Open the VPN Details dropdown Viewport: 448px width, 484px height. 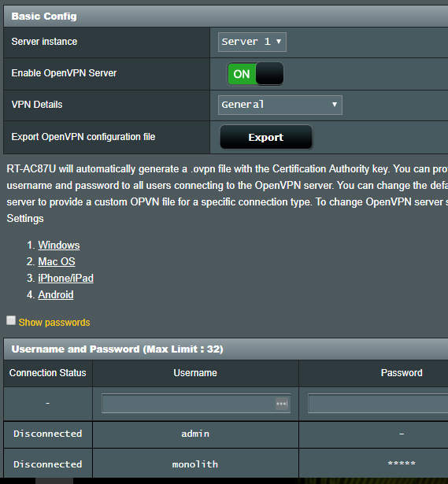pos(280,105)
